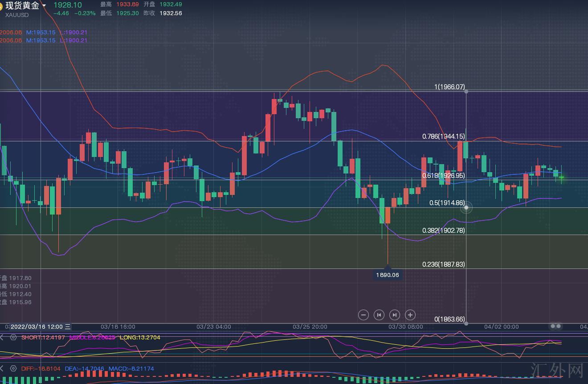
Task: Click the −0.23% percentage change
Action: coord(85,13)
